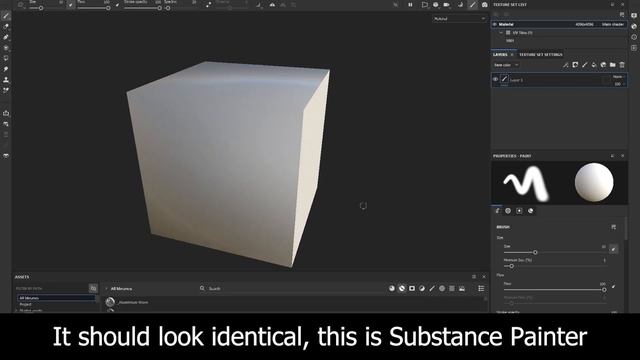
Task: Toggle visibility of Material texture set
Action: tap(495, 24)
